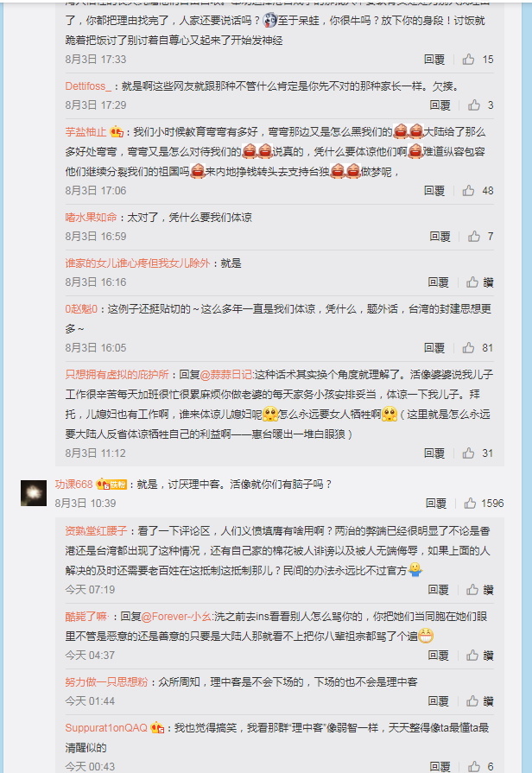This screenshot has height=773, width=532.
Task: Click the fan badge beside 功课668
Action: tap(111, 485)
